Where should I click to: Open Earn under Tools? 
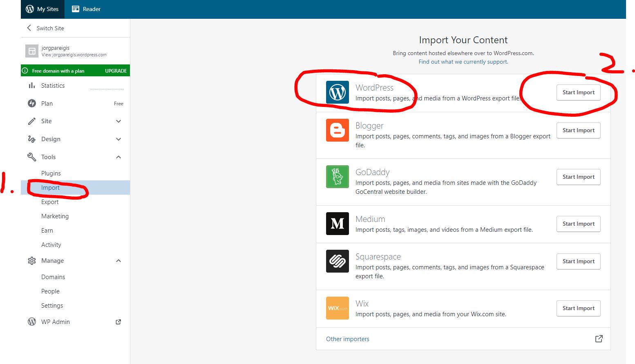click(x=47, y=231)
